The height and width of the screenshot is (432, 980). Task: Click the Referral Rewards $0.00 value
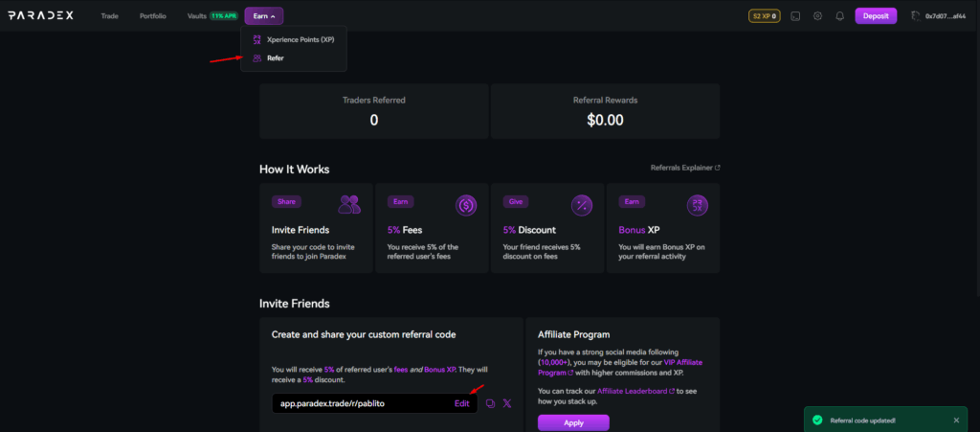coord(605,120)
